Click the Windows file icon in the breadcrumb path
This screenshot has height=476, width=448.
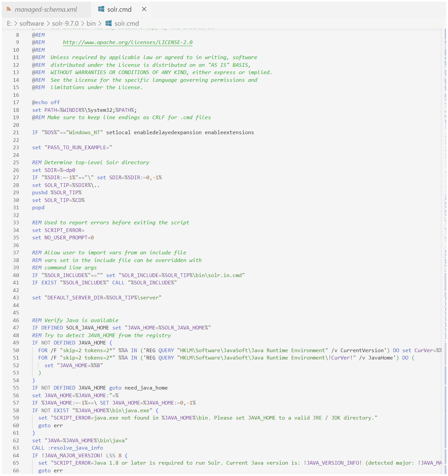(x=109, y=23)
